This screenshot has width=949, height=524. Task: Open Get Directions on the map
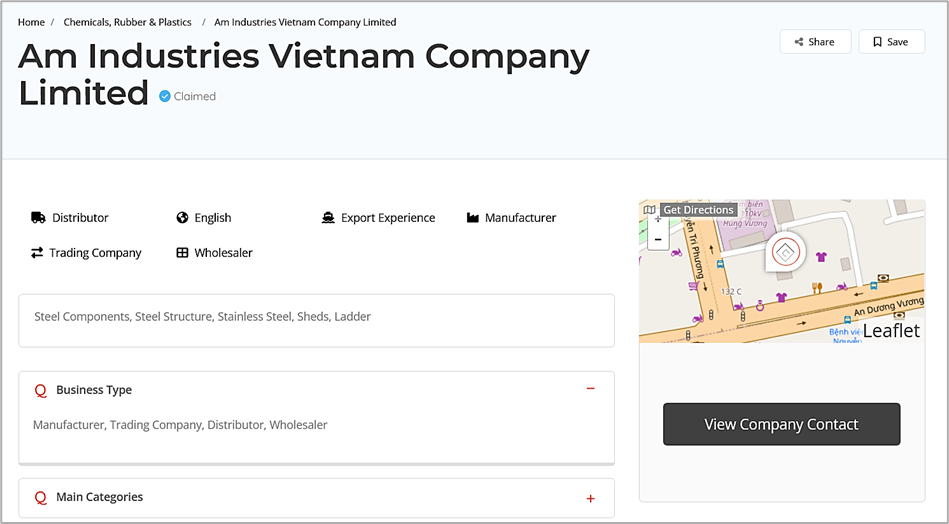[698, 210]
